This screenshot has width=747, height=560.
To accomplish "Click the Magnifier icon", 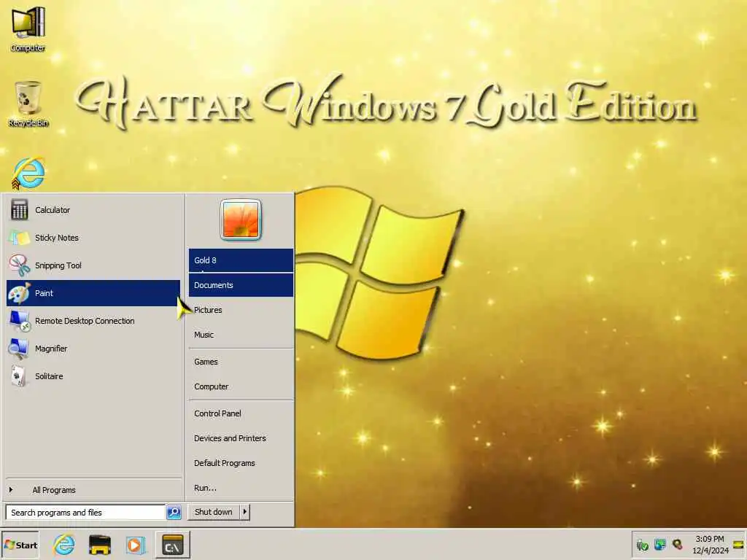I will (x=19, y=348).
